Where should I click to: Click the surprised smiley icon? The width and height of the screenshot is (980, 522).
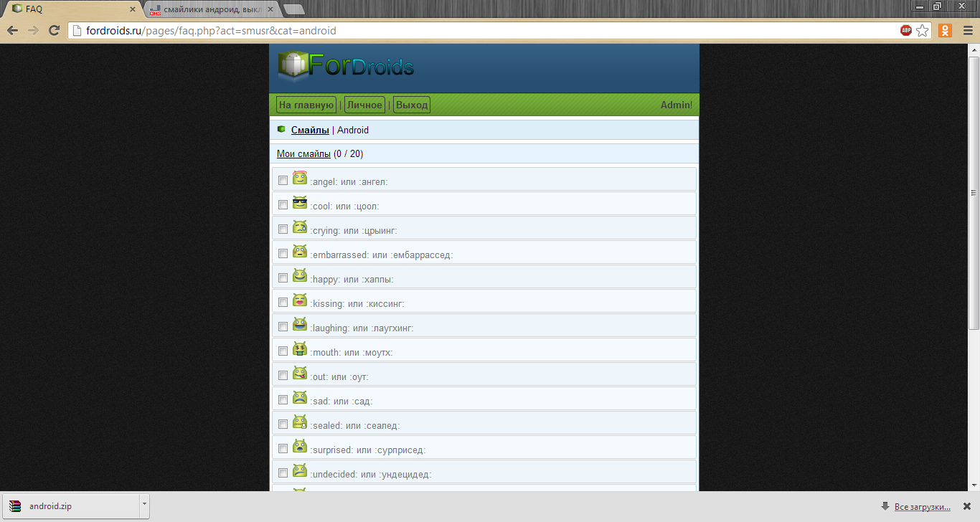tap(300, 447)
